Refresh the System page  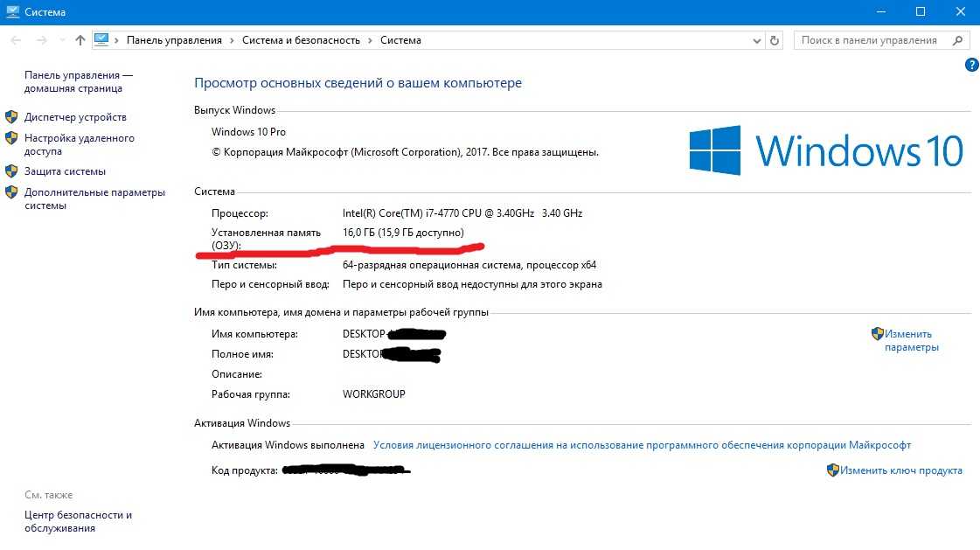(775, 40)
